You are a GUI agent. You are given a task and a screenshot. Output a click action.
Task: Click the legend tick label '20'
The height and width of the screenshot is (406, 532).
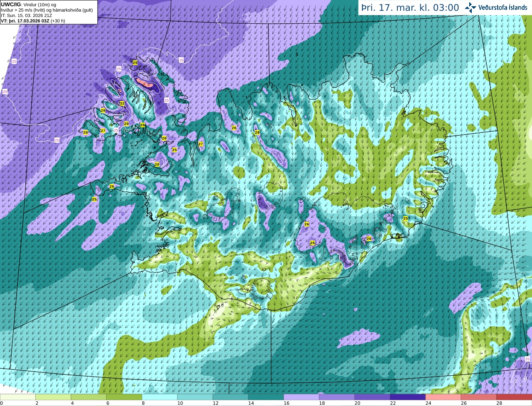357,403
